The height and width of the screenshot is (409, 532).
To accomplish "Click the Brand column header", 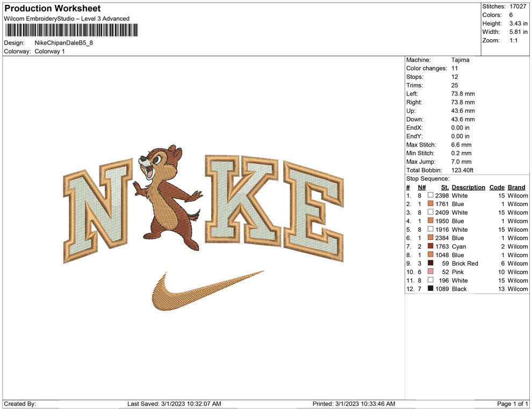I will tap(516, 187).
